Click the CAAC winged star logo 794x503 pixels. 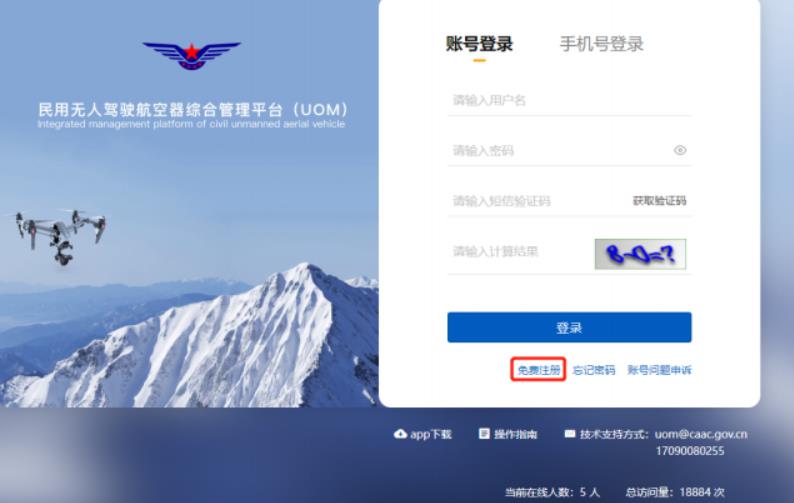[191, 56]
